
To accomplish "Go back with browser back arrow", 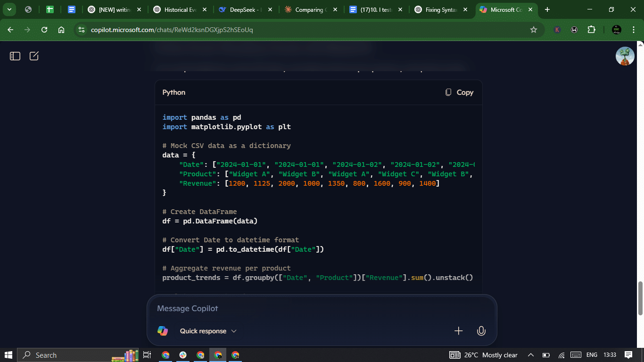I will (10, 30).
